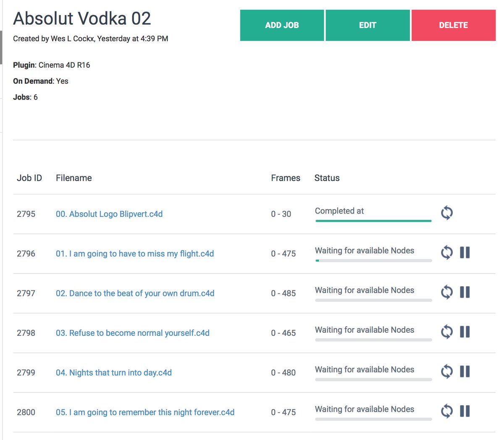Open 01. I am going to have to miss my flight.c4d
Screen dimensions: 504x440
(x=135, y=254)
